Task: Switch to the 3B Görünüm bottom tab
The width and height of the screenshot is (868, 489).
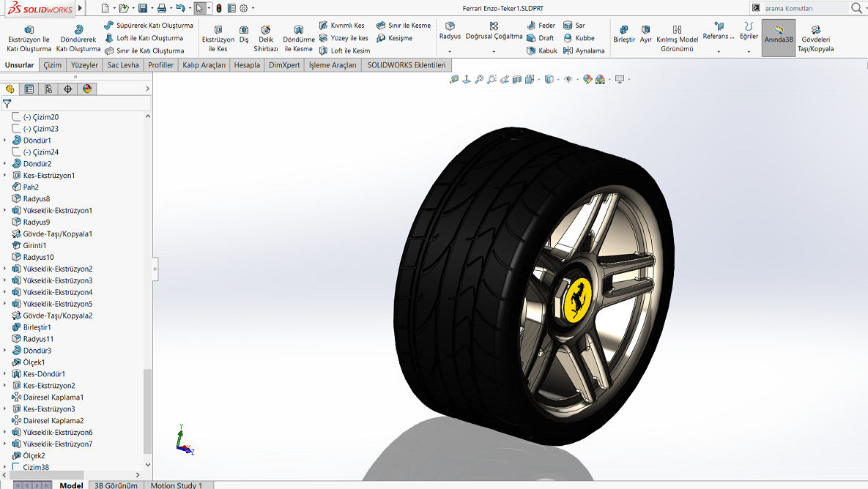Action: click(x=116, y=485)
